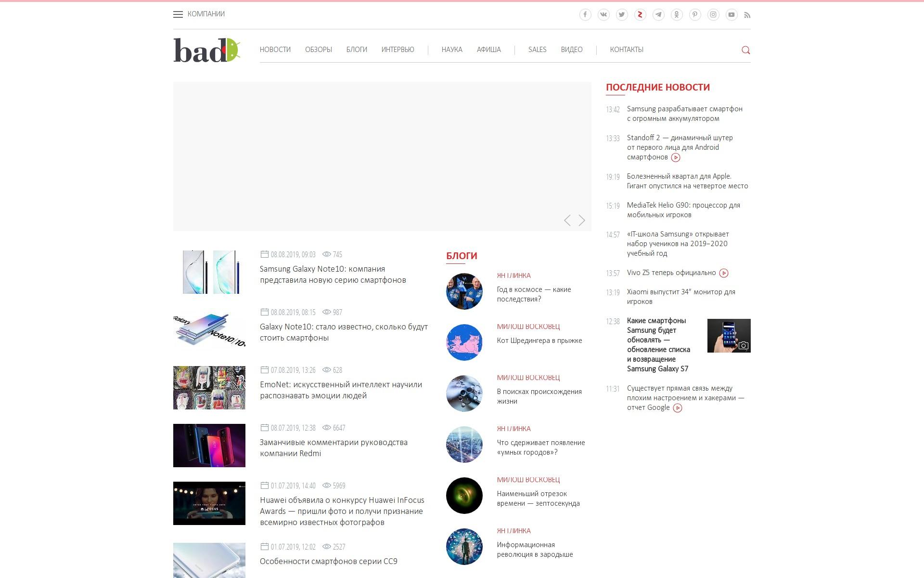Open the Sales section
Screen dimensions: 924x578
tap(537, 50)
